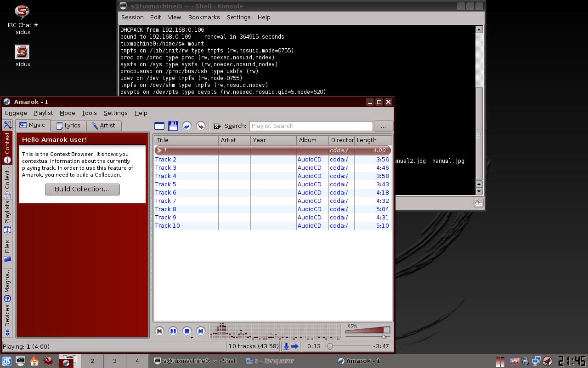Image resolution: width=588 pixels, height=368 pixels.
Task: Select Track 2 in the playlist
Action: point(272,160)
